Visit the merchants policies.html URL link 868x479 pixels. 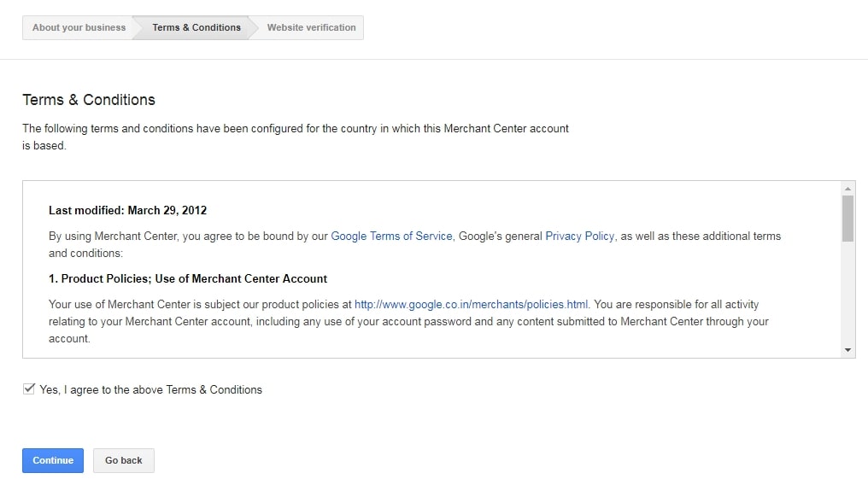pos(471,304)
